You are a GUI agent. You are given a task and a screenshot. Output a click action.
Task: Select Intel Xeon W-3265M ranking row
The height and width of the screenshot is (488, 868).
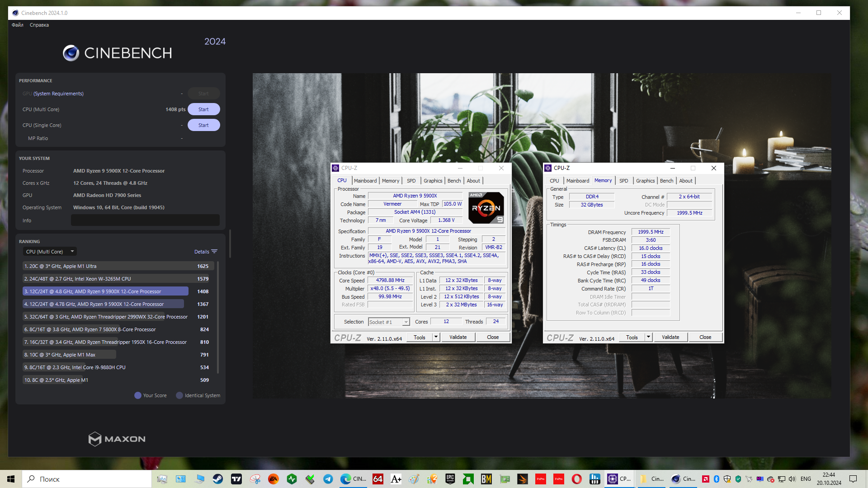tap(118, 279)
